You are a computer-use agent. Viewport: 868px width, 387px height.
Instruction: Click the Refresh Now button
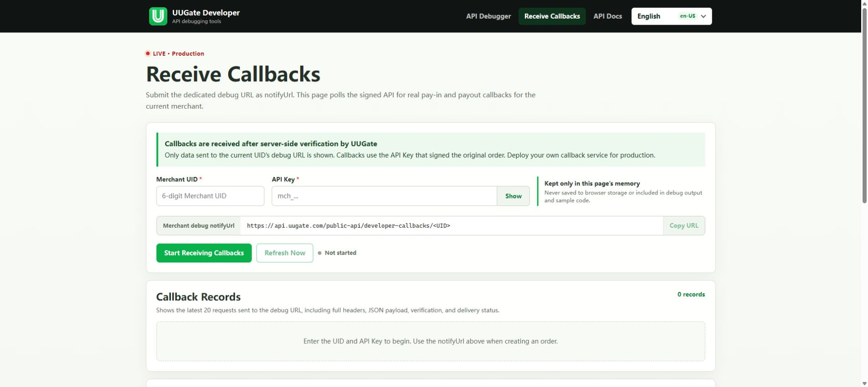[x=284, y=253]
